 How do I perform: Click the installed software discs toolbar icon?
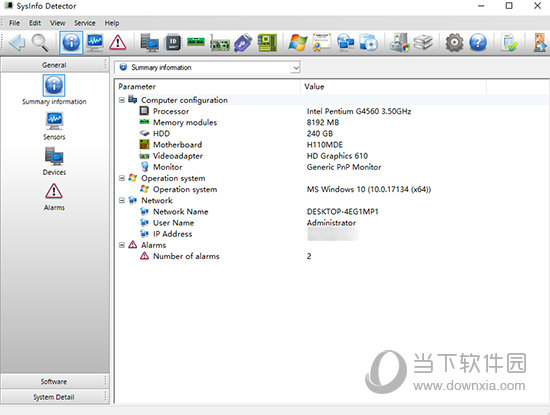369,43
